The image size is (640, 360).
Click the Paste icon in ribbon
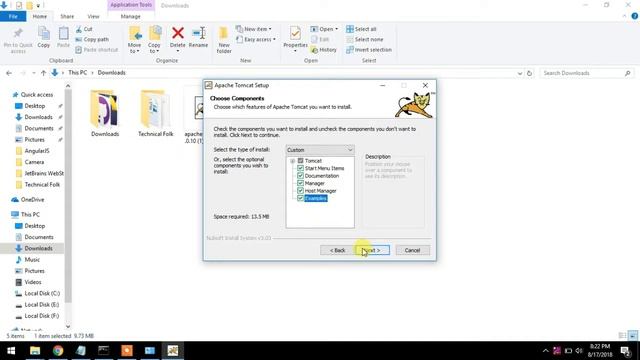[63, 33]
